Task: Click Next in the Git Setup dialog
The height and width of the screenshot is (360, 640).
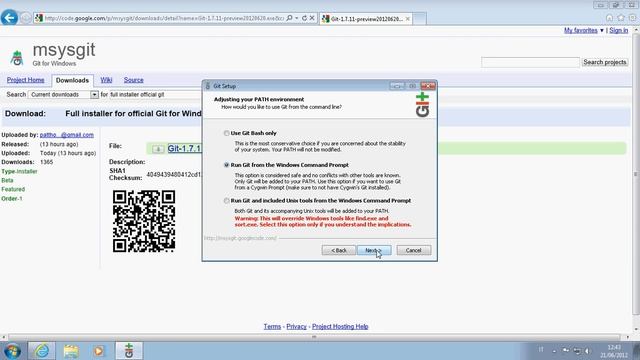Action: tap(374, 250)
